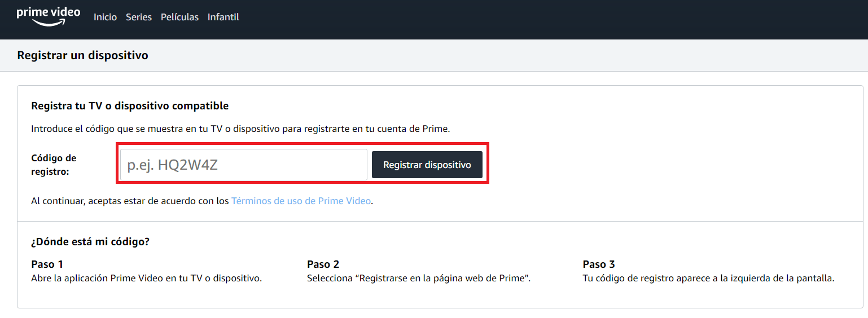Select the Paso 2 heading

tap(323, 264)
